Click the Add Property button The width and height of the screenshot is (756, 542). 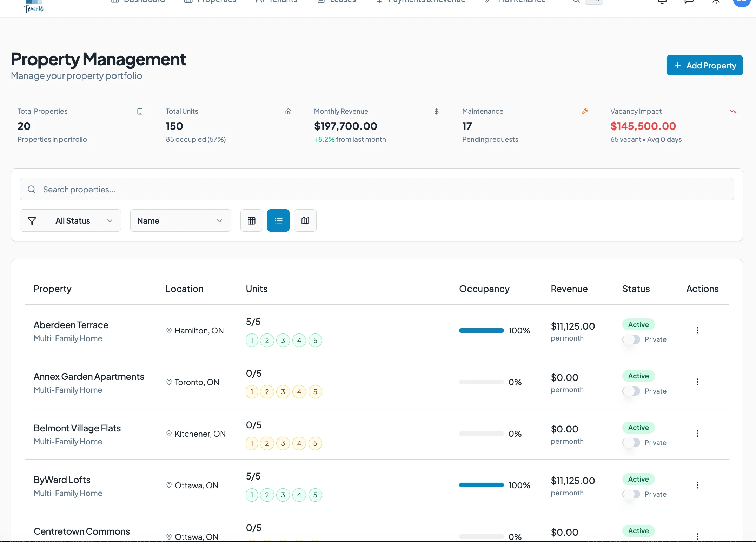click(x=704, y=65)
